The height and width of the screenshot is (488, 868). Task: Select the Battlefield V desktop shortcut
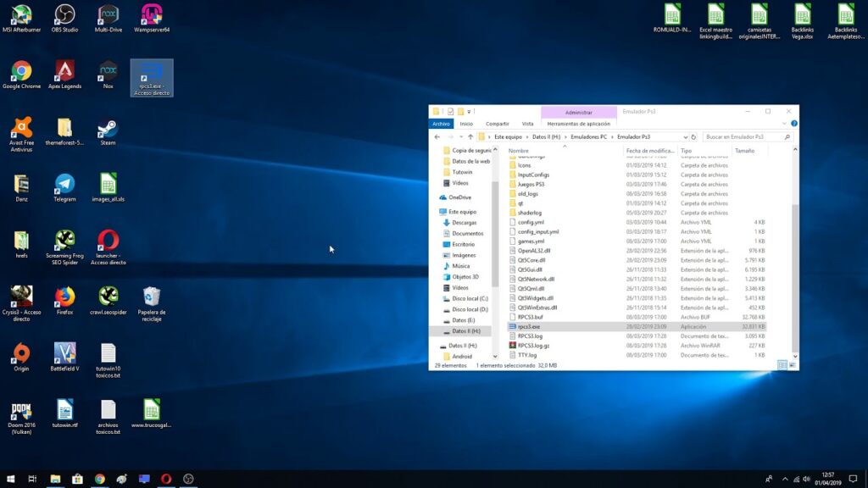pyautogui.click(x=64, y=352)
